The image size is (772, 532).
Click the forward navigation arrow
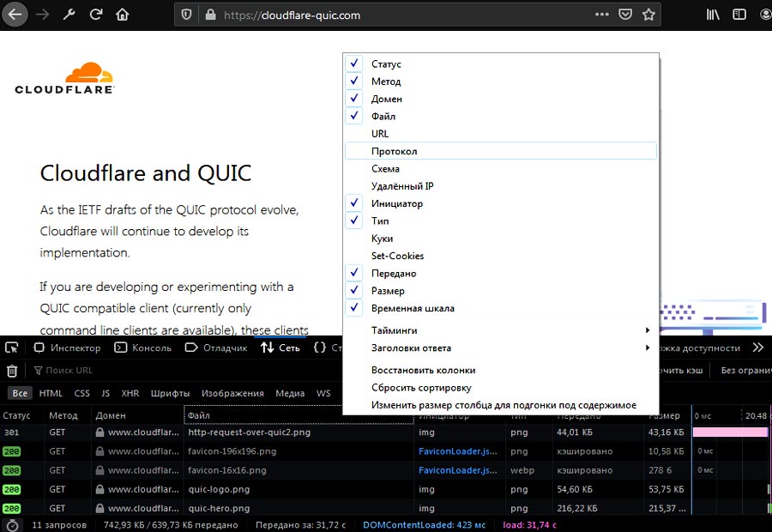coord(42,15)
